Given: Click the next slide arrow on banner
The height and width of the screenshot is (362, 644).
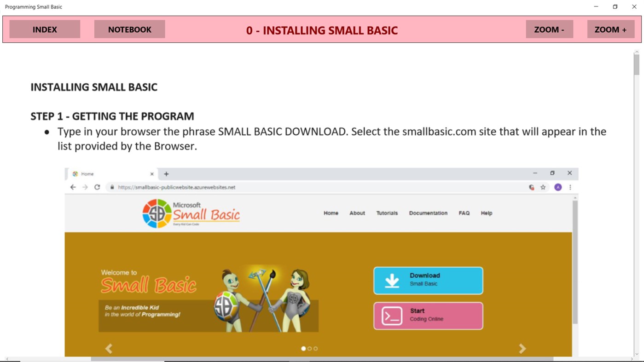Looking at the screenshot, I should pyautogui.click(x=522, y=349).
